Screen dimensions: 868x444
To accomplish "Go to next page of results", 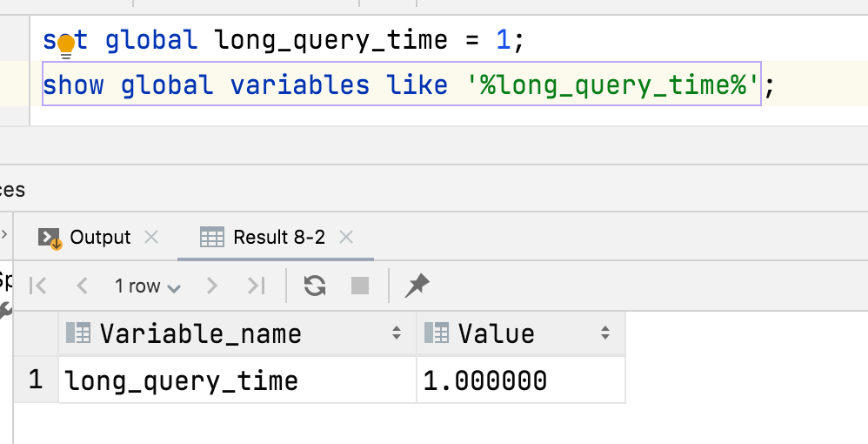I will pos(211,286).
